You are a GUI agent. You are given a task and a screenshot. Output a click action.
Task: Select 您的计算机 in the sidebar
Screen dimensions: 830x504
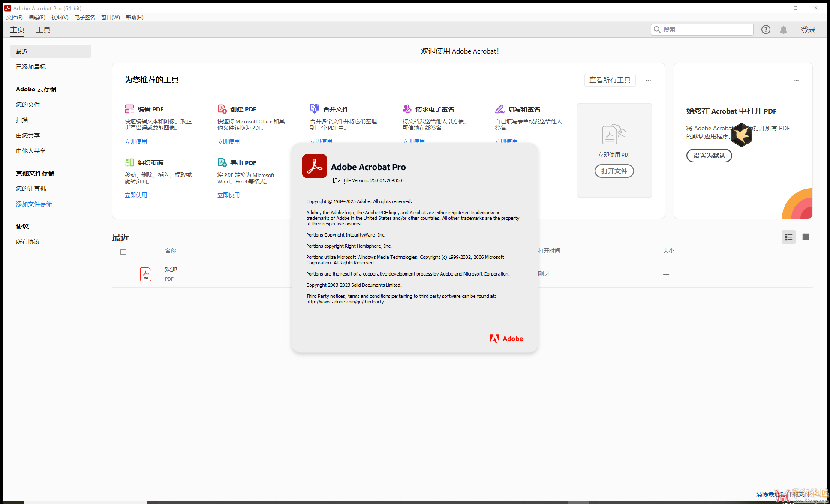point(31,189)
